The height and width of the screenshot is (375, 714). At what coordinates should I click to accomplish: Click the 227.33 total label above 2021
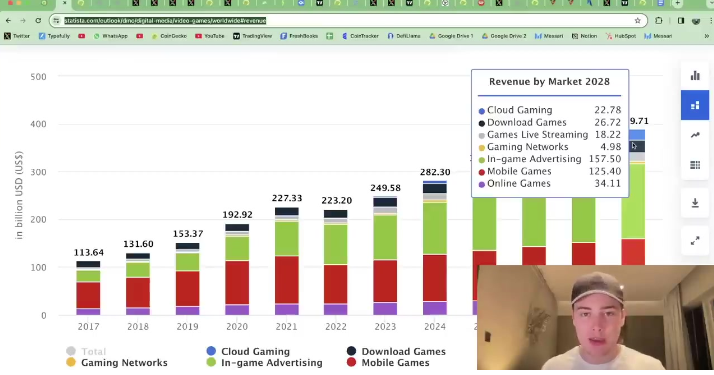click(287, 198)
